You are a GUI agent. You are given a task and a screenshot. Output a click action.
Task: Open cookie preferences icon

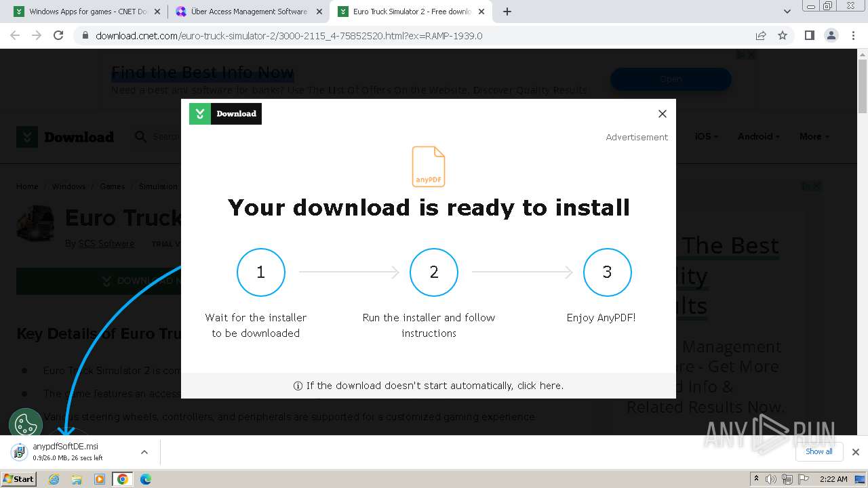click(x=26, y=425)
